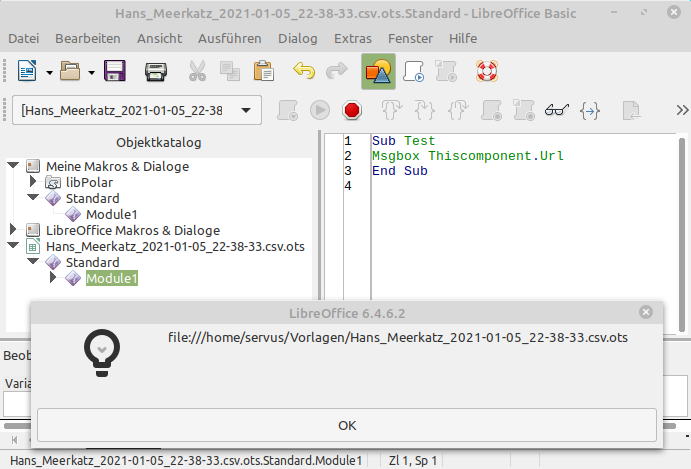This screenshot has width=691, height=469.
Task: Click the editor vertical scrollbar
Action: click(x=682, y=234)
